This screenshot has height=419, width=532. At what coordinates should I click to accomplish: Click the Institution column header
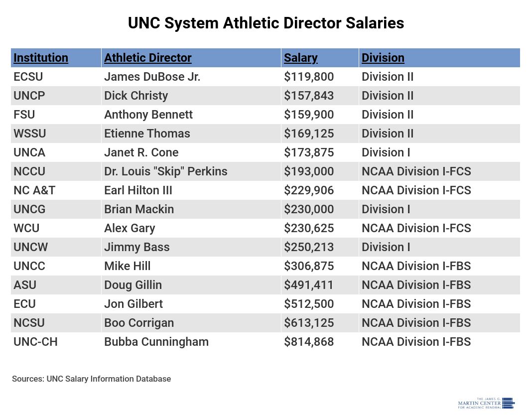coord(41,58)
